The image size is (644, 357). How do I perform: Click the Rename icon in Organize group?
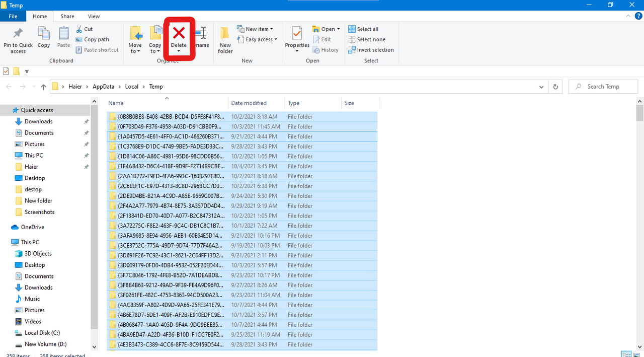click(x=201, y=33)
